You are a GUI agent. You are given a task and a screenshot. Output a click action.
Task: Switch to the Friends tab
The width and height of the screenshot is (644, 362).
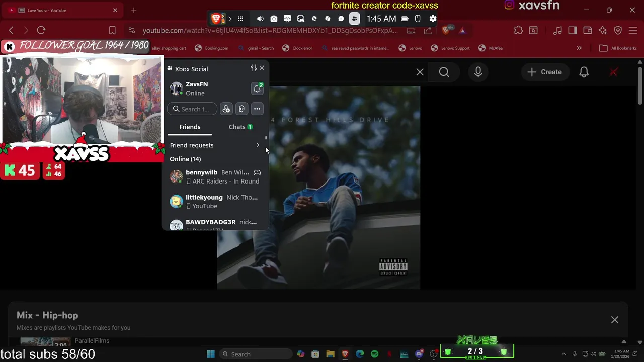(x=190, y=127)
